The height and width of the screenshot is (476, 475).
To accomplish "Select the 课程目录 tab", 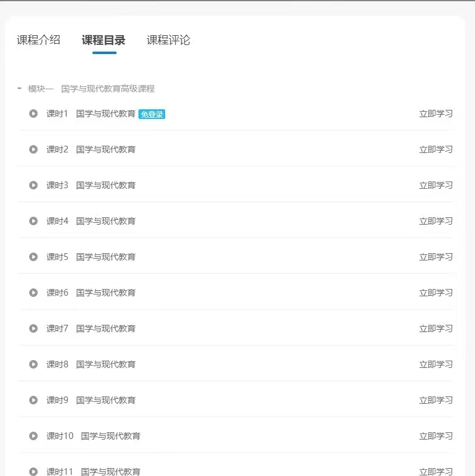I will click(x=103, y=40).
